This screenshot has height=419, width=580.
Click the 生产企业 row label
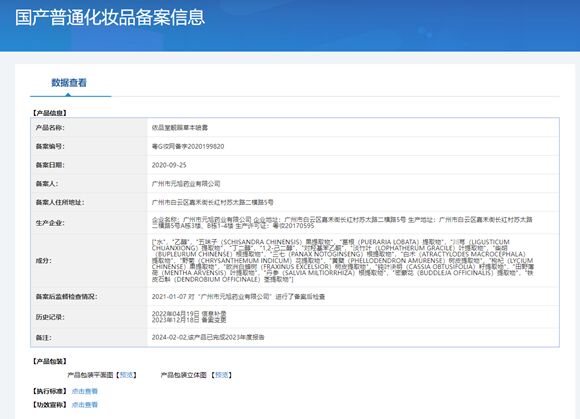50,223
